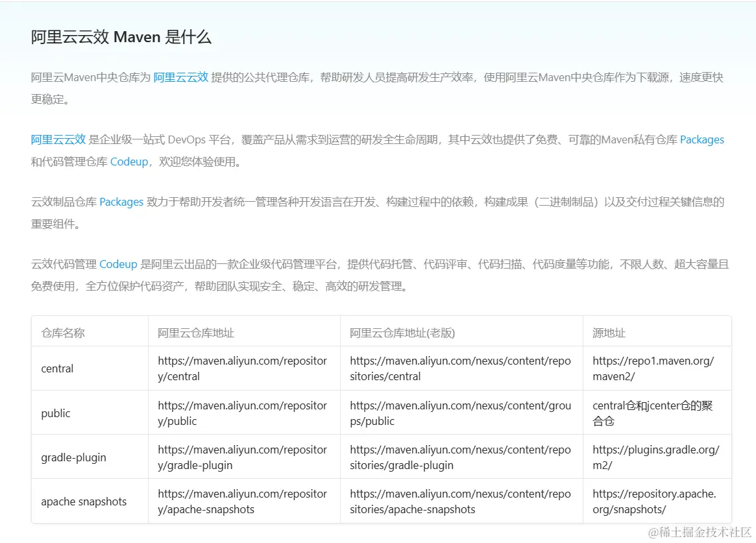Click the 阿里云云效 Maven 是什么 heading
Image resolution: width=756 pixels, height=543 pixels.
[121, 37]
